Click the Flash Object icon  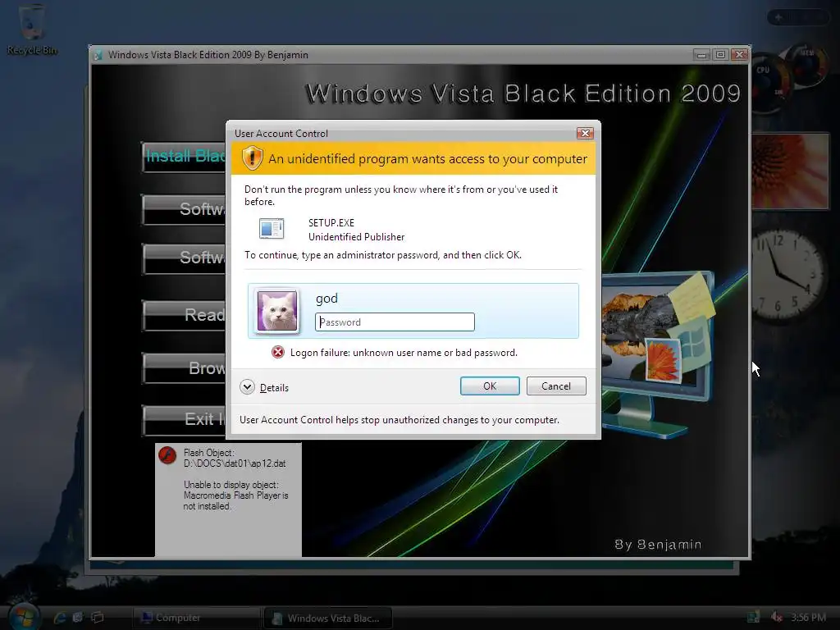click(x=167, y=455)
